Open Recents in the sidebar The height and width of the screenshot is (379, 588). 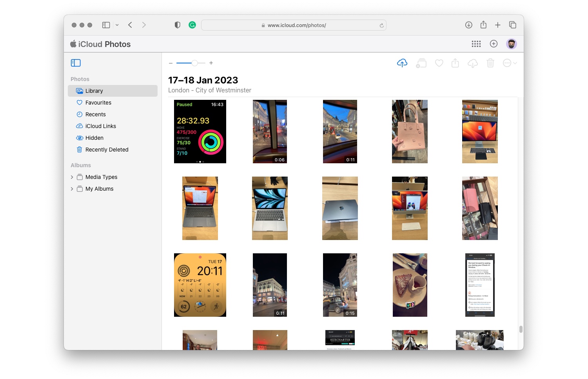coord(113,114)
